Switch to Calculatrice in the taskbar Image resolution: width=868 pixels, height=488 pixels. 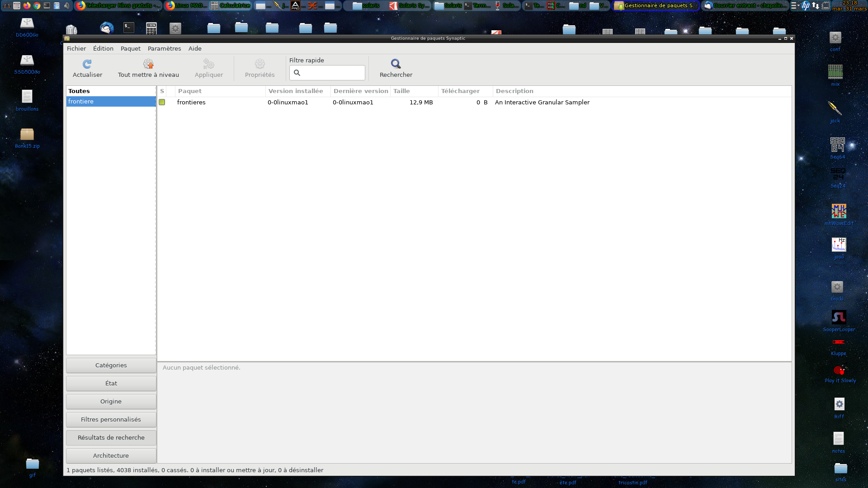pyautogui.click(x=231, y=6)
